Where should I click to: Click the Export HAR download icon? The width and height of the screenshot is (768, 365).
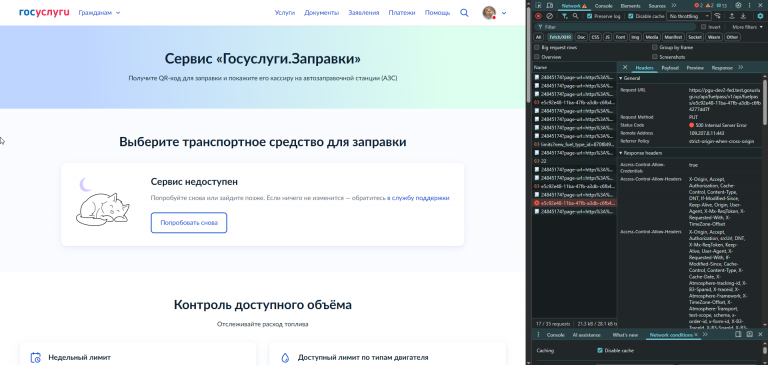pyautogui.click(x=743, y=16)
